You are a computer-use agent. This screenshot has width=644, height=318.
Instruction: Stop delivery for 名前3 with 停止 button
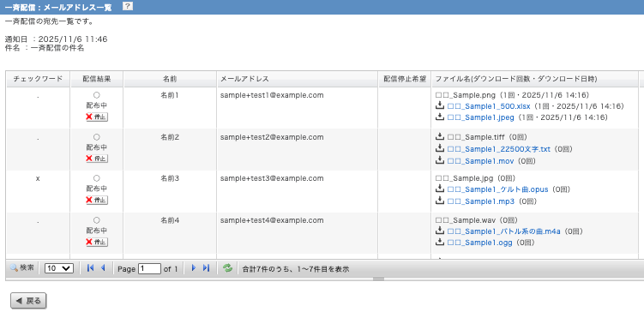point(97,201)
